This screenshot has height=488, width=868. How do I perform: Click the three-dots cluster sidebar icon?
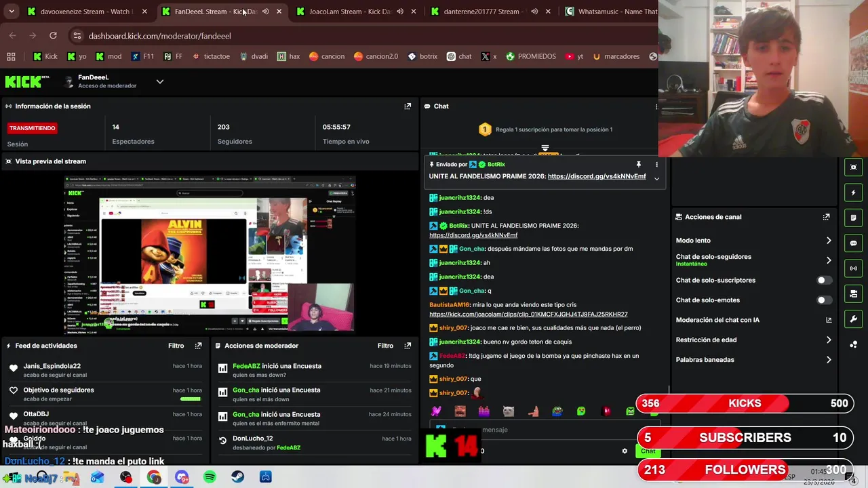tap(853, 344)
